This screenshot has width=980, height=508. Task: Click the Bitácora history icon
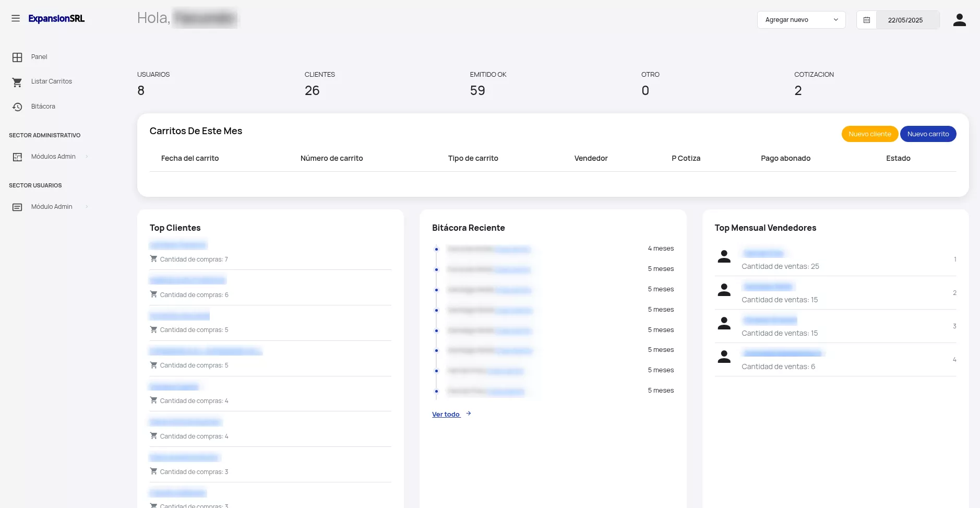[17, 107]
